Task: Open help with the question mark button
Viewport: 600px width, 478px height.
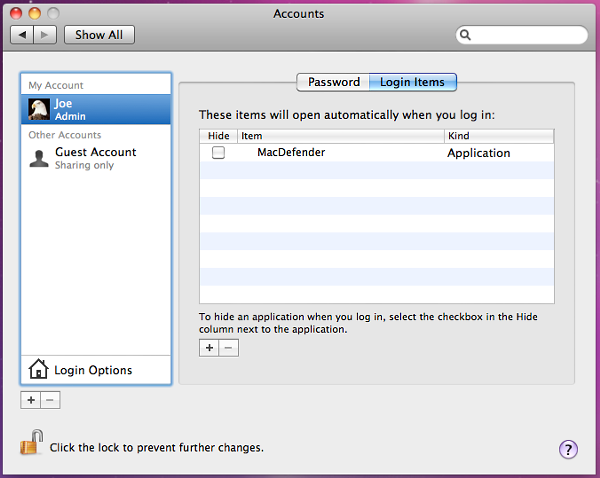Action: (x=568, y=449)
